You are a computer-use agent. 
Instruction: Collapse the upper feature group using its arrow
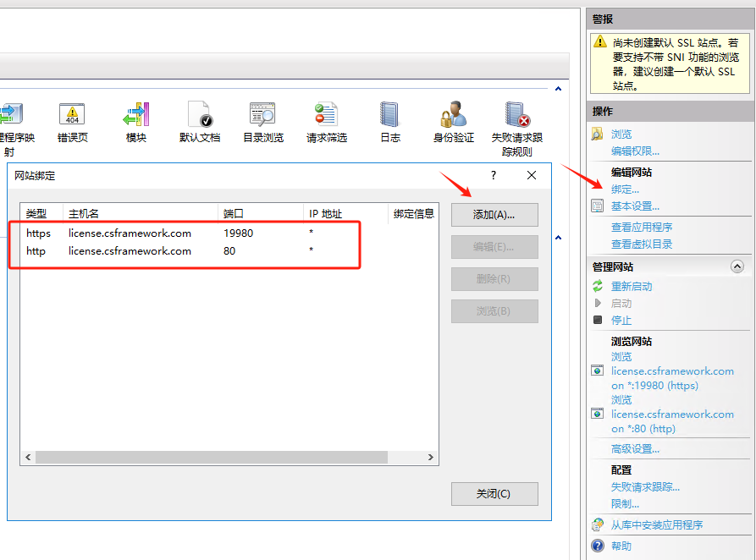click(558, 89)
